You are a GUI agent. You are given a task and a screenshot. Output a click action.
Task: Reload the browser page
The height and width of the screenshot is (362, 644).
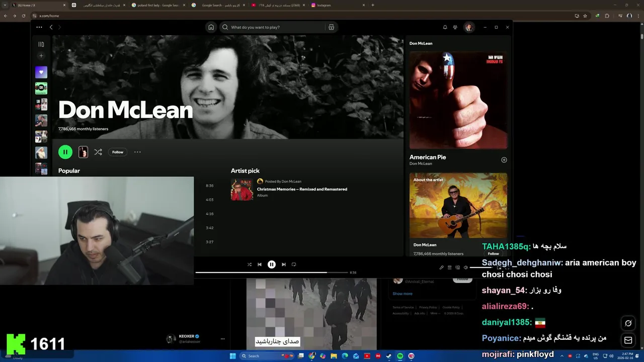point(23,16)
